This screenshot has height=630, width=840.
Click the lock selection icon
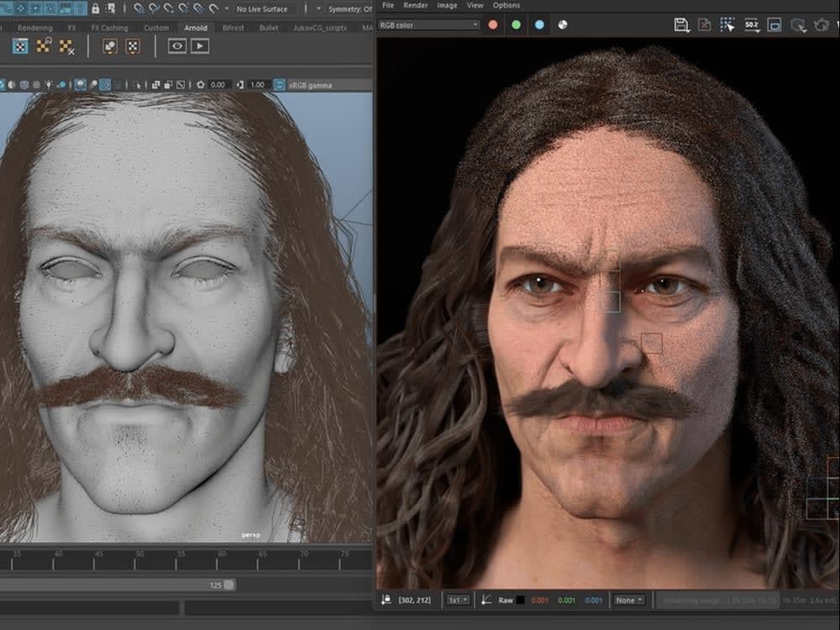96,8
